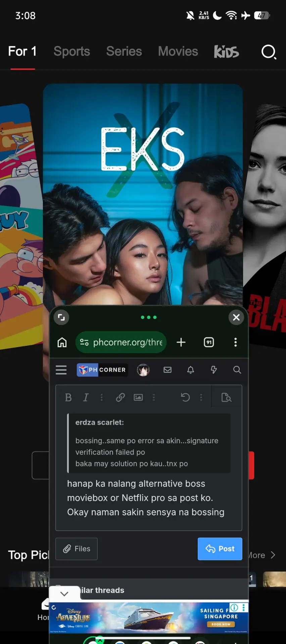Insert a link in the editor

120,397
